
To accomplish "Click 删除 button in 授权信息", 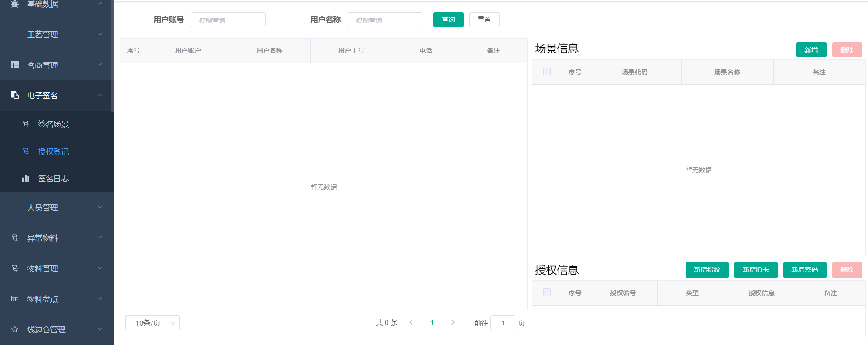I will point(847,270).
